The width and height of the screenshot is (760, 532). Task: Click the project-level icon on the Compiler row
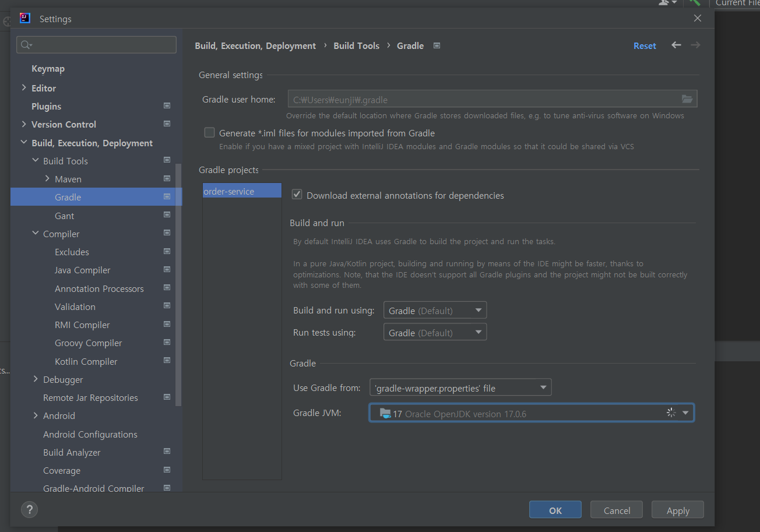(x=167, y=233)
